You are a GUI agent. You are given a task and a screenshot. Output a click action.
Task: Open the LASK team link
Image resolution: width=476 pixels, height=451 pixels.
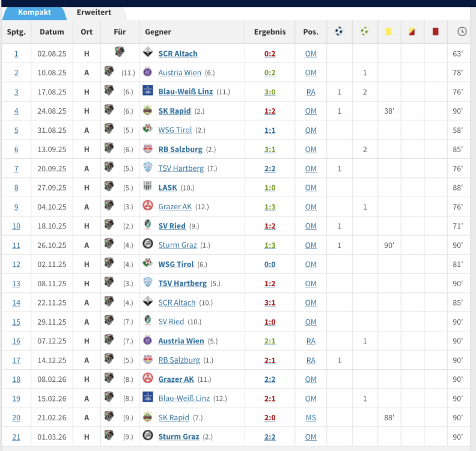pos(168,188)
